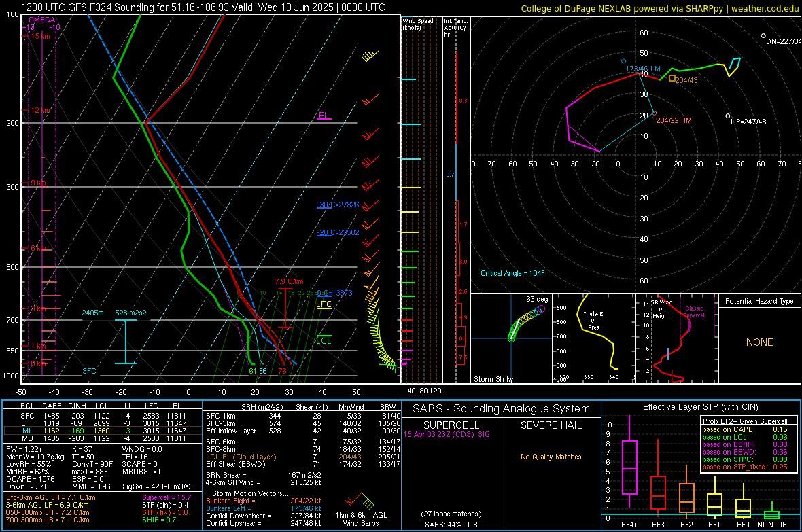Viewport: 802px width, 532px height.
Task: Click the Potential Hazard Type header
Action: pos(759,301)
